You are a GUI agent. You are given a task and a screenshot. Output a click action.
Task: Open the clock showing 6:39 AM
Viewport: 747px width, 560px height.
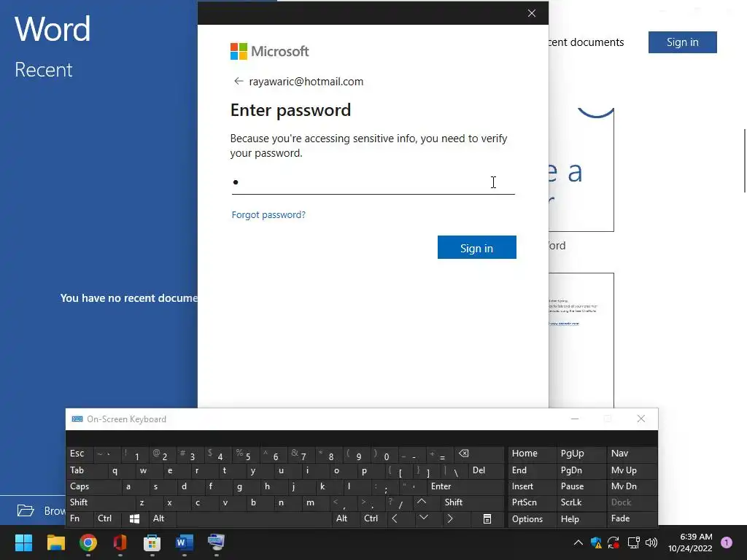(690, 542)
